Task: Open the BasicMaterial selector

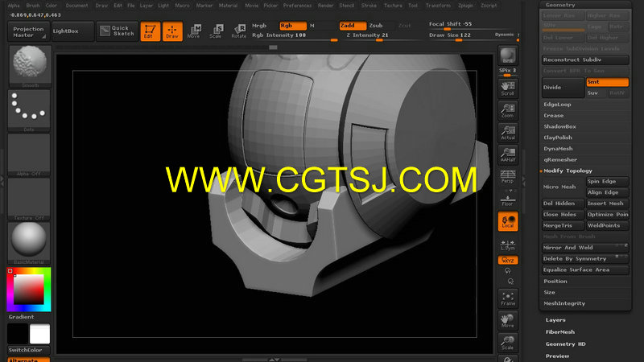Action: (29, 244)
